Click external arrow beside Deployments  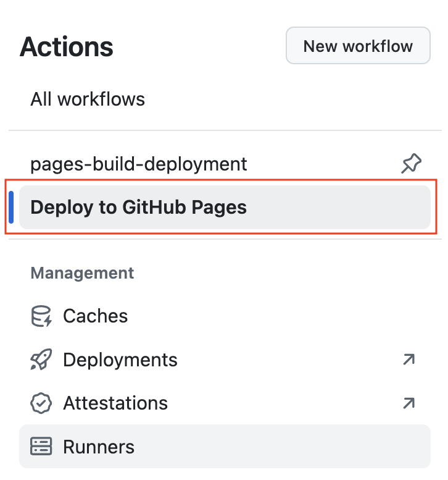pos(409,360)
